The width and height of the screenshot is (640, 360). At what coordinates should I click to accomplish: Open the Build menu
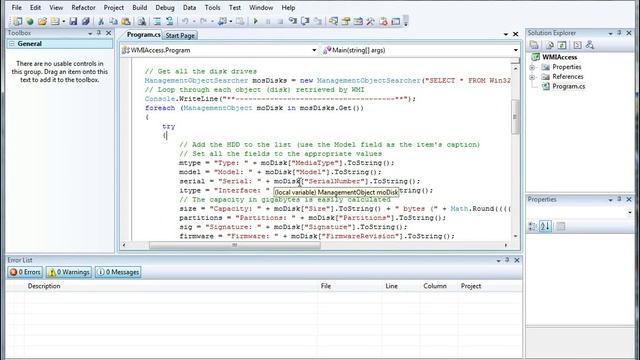[x=140, y=8]
